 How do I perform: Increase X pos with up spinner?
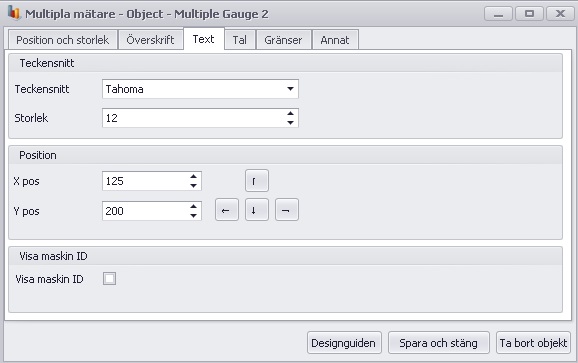pos(194,177)
